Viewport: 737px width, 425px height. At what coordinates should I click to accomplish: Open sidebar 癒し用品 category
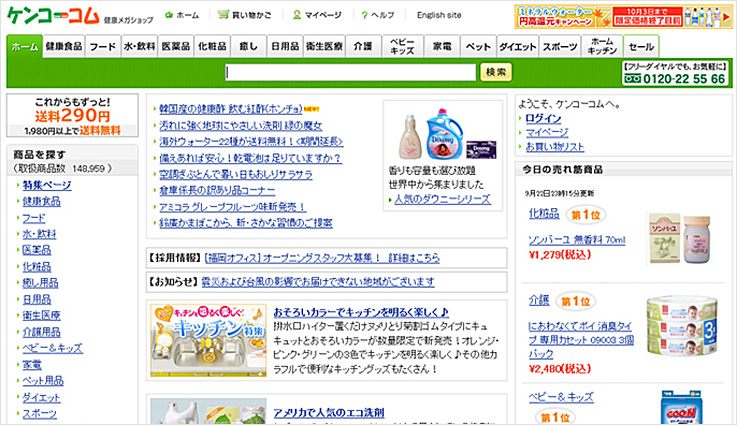[x=40, y=283]
